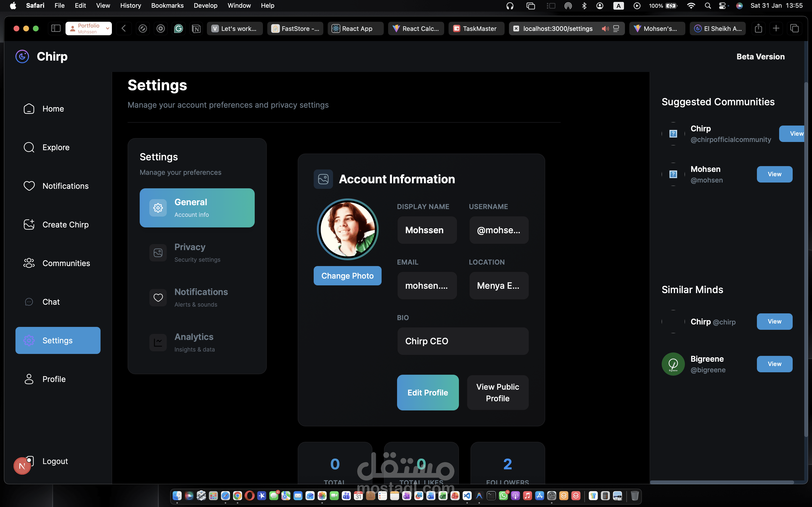Open Notifications alerts & sounds settings
812x507 pixels.
click(x=197, y=297)
